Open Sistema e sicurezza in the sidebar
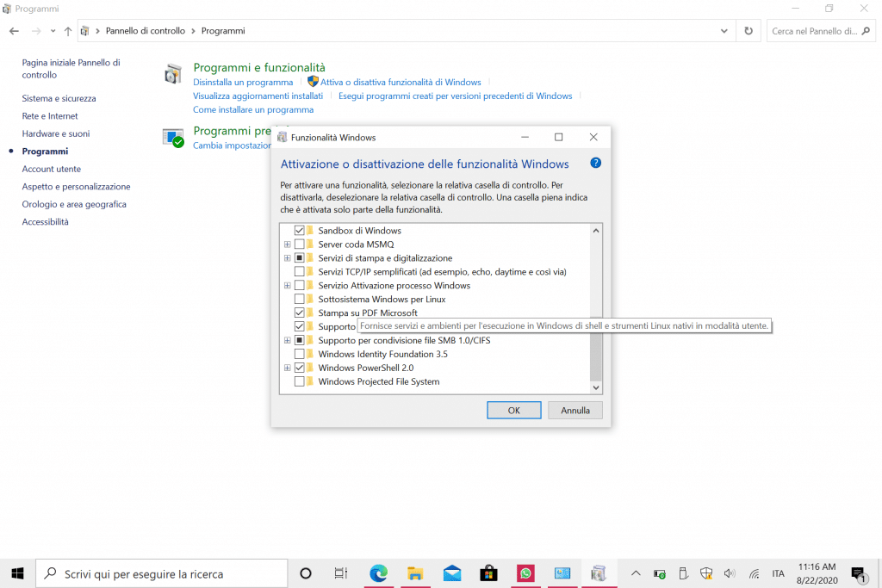Image resolution: width=882 pixels, height=588 pixels. click(59, 98)
